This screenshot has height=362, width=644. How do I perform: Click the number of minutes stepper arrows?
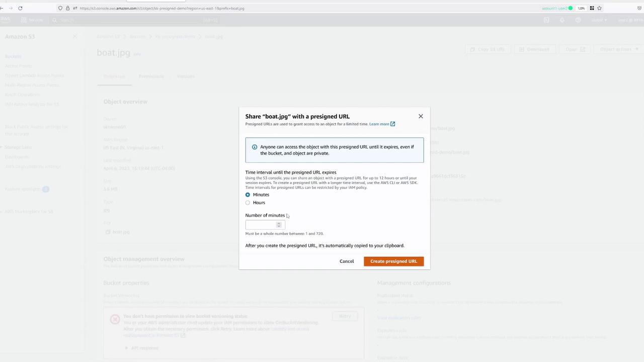[x=279, y=225]
